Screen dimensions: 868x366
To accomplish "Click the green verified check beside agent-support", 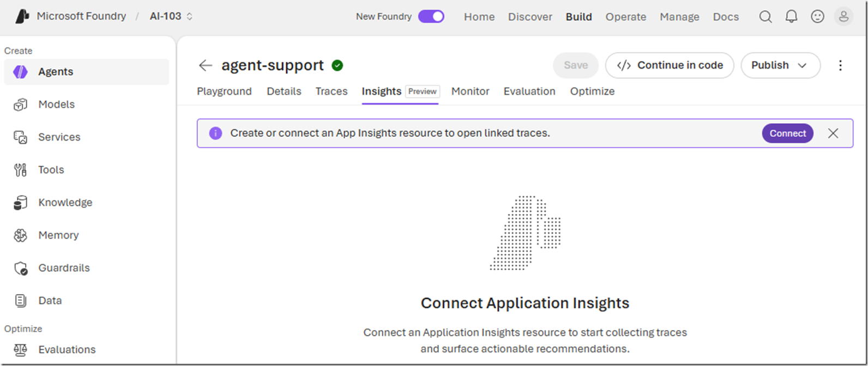I will pos(337,65).
